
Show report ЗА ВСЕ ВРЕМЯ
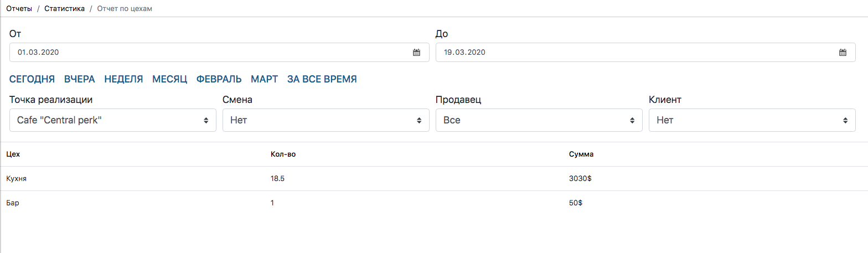pos(322,79)
